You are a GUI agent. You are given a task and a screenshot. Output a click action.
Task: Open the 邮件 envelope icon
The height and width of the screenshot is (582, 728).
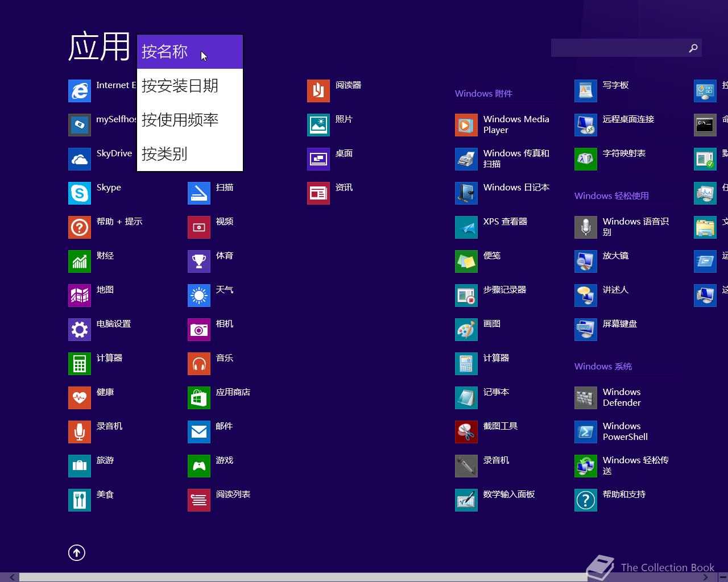point(199,432)
